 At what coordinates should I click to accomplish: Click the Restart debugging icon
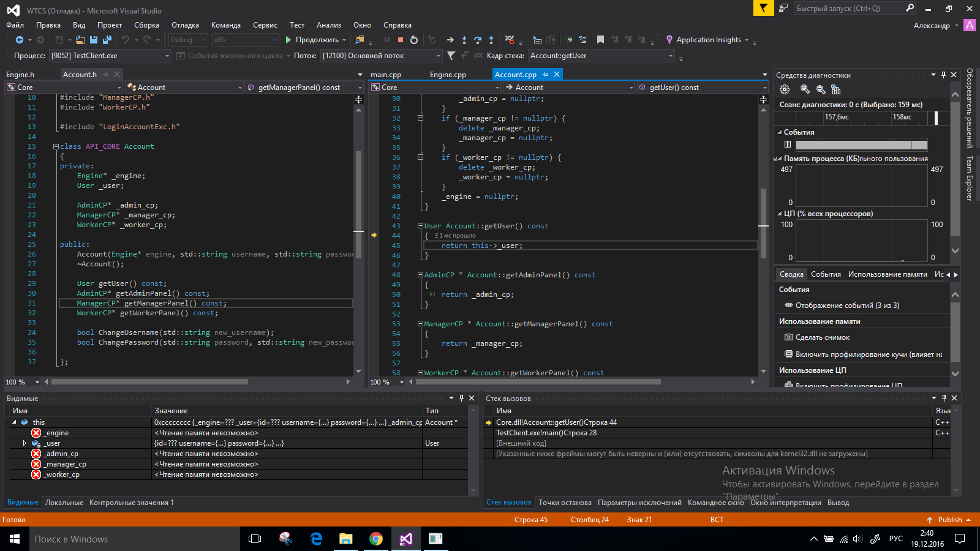click(x=414, y=40)
